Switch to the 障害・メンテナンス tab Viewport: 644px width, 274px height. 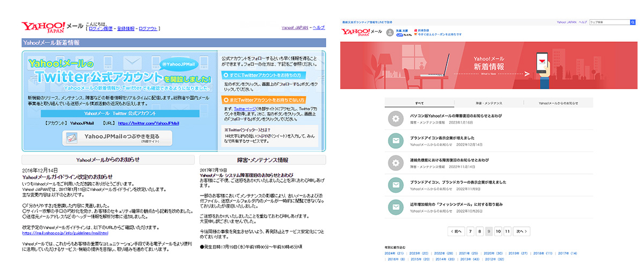[489, 103]
